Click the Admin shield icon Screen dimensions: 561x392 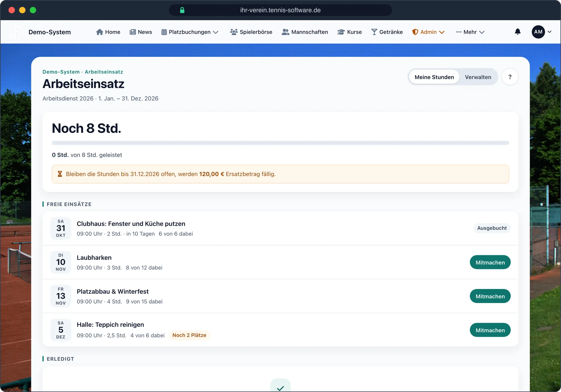415,32
